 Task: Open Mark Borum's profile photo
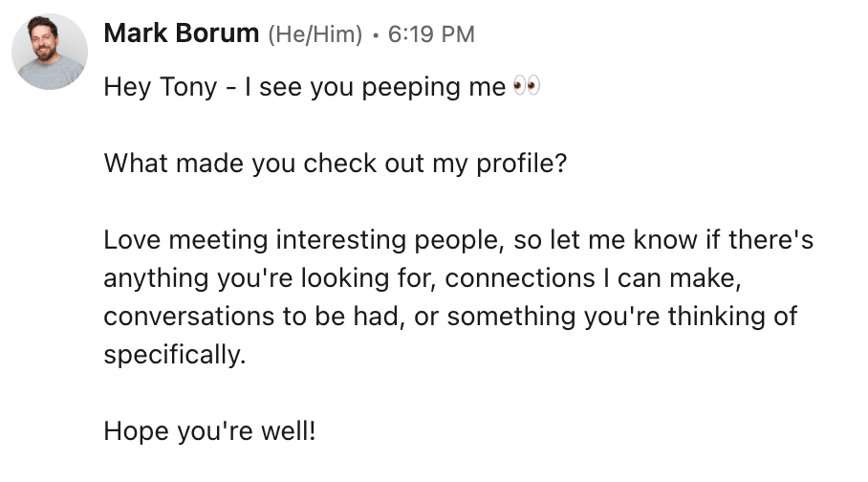click(50, 52)
